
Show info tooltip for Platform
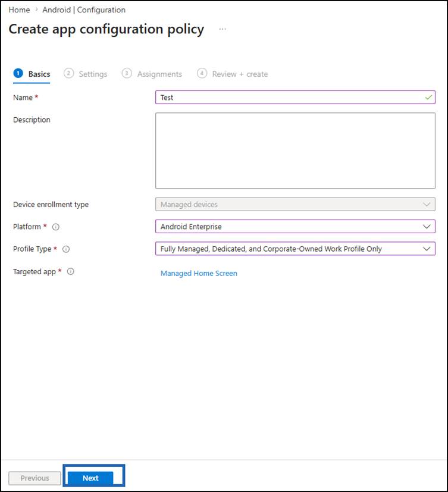click(56, 227)
